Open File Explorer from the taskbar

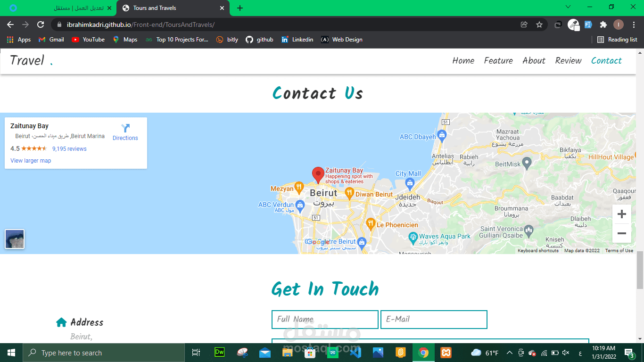click(x=287, y=352)
